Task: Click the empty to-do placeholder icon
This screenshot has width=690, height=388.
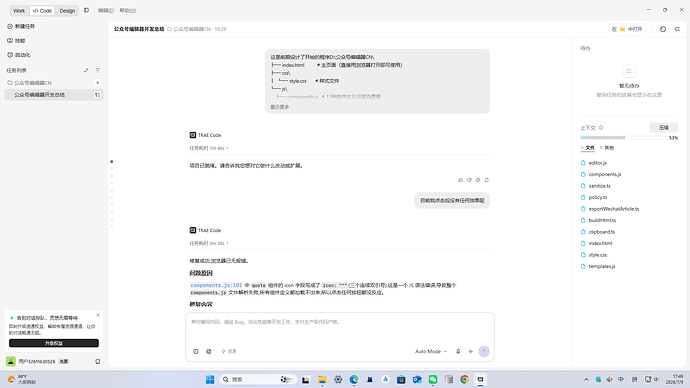Action: (629, 71)
